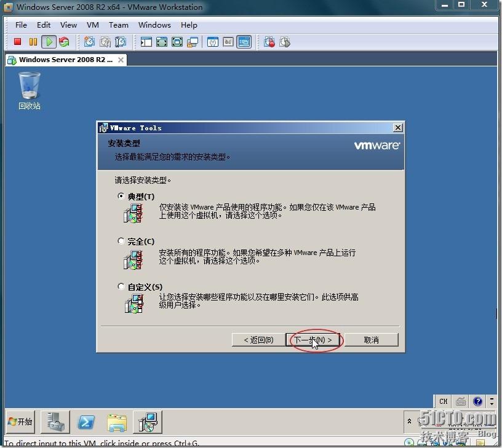
Task: Click the Revert to Snapshot icon
Action: (105, 42)
